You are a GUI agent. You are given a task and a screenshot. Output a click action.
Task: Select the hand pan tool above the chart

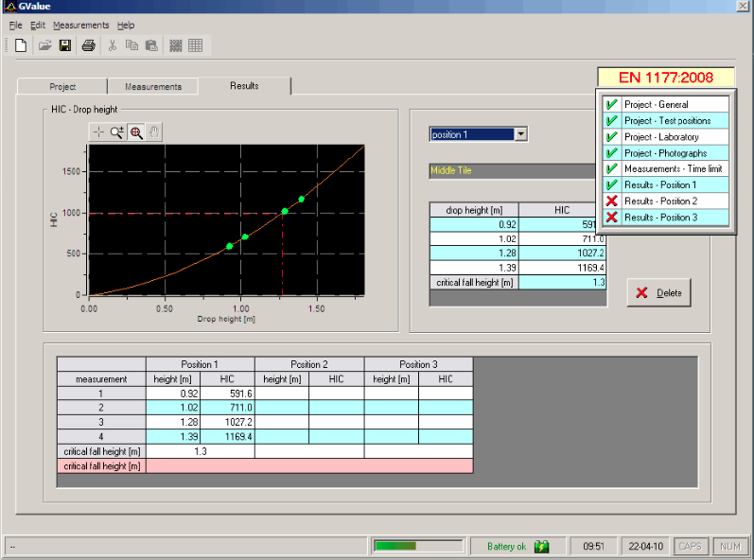click(x=155, y=132)
